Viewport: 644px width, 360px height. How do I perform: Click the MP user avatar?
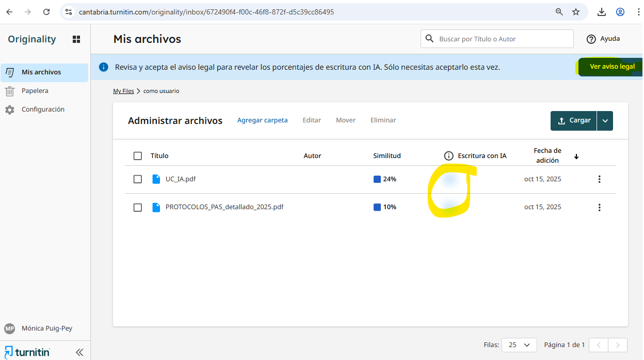click(10, 328)
